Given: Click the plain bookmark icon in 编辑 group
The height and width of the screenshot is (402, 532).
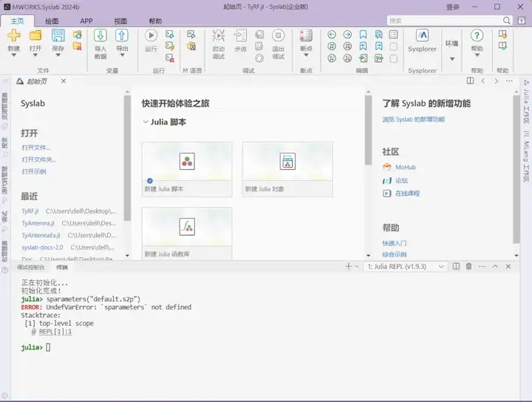Looking at the screenshot, I should (x=363, y=34).
